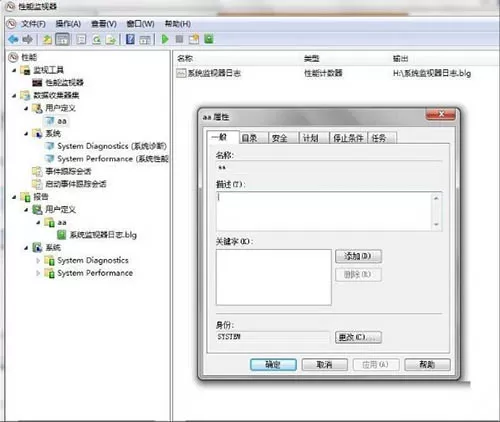This screenshot has height=422, width=500.
Task: Click the 类型 column header
Action: pyautogui.click(x=312, y=59)
